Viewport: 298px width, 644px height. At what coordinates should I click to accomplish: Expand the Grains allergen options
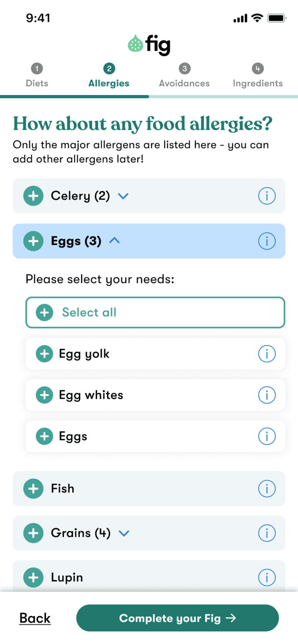(124, 533)
